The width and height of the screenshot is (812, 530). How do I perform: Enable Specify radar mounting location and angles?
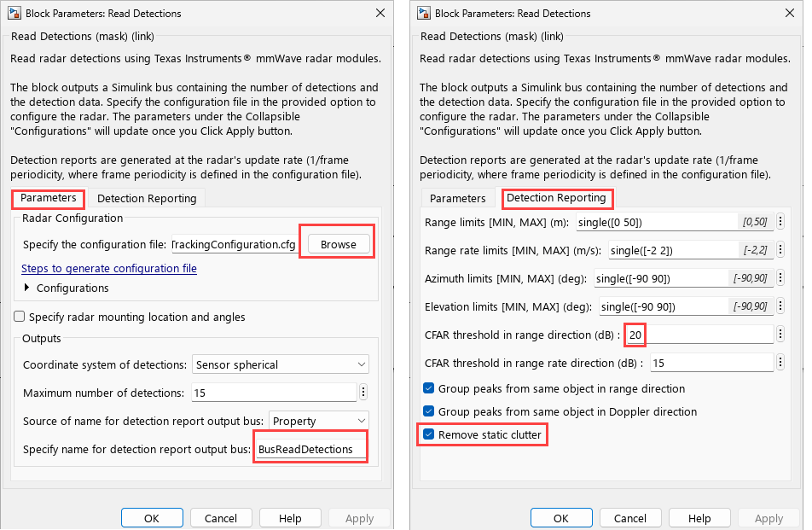click(x=19, y=317)
